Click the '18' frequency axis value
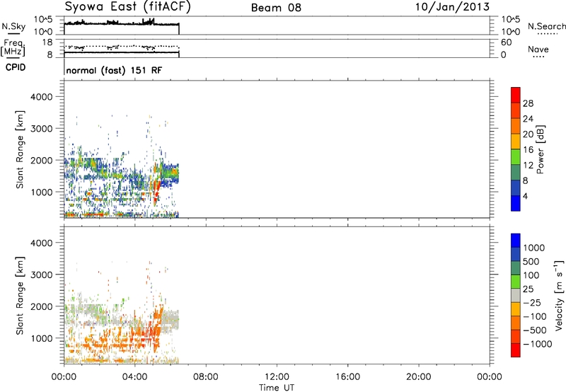Viewport: 566px width, 392px height. pyautogui.click(x=47, y=42)
